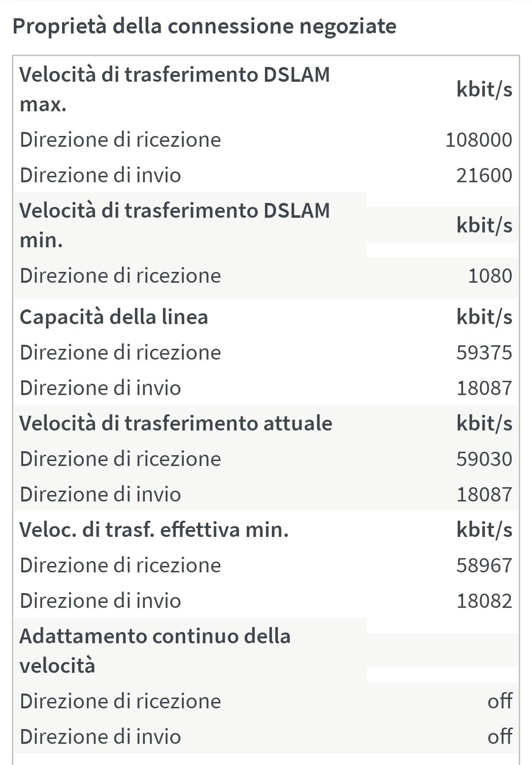Select the max receive value 108000
Screen dimensions: 532x765
click(x=479, y=140)
